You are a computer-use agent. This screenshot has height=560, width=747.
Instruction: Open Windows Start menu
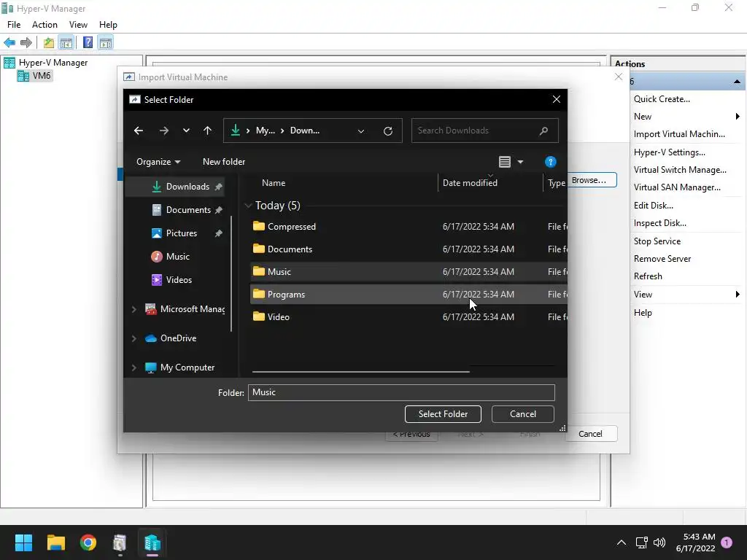pyautogui.click(x=23, y=542)
